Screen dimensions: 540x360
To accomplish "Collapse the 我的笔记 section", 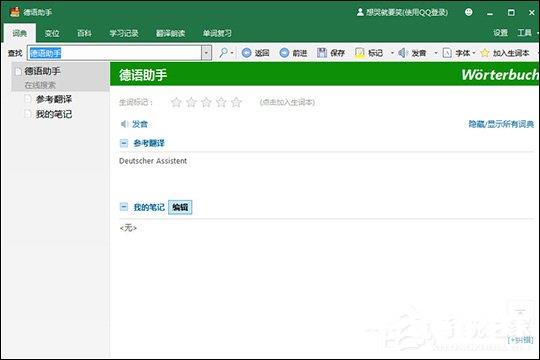I will (124, 207).
